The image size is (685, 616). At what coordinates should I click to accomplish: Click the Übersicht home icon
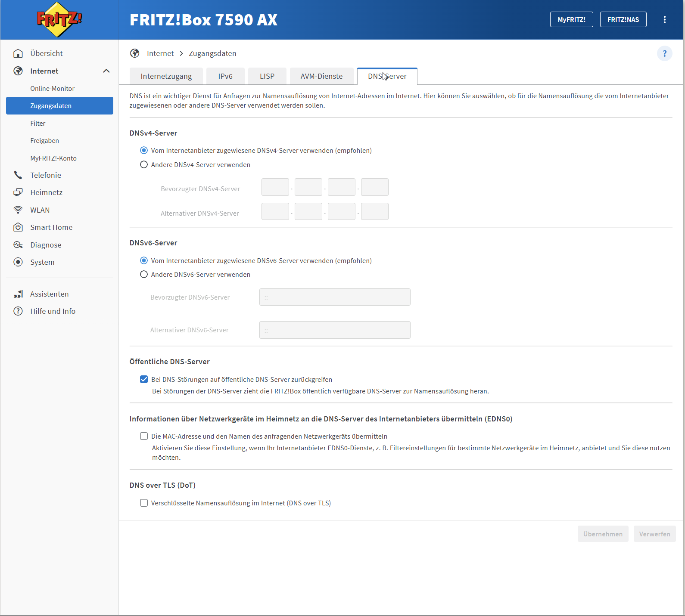[18, 53]
